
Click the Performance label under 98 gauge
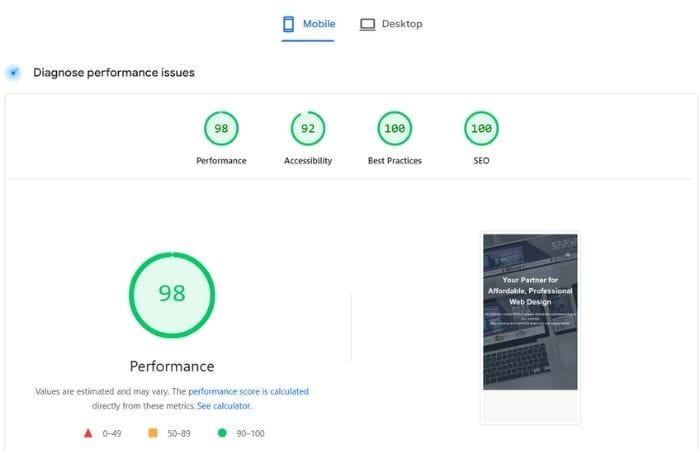pos(221,161)
